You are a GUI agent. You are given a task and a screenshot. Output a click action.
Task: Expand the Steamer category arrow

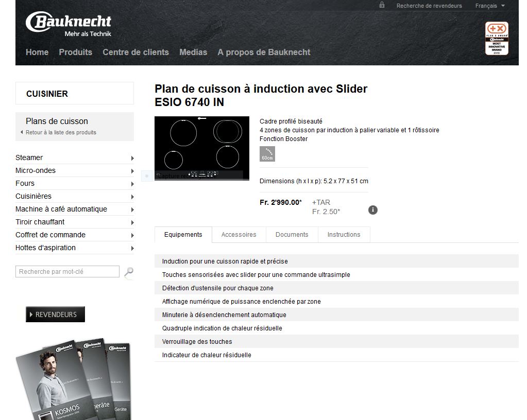[132, 158]
